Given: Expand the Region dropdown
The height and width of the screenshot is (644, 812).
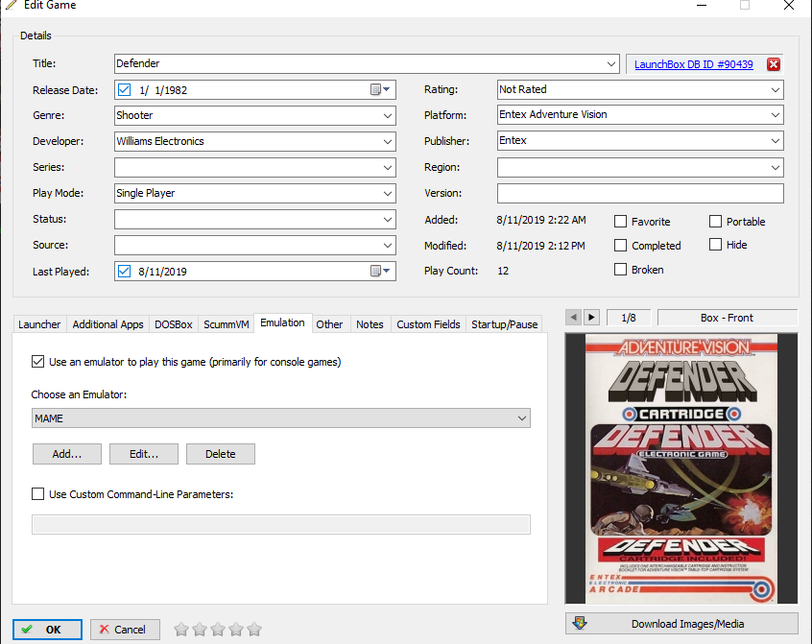Looking at the screenshot, I should click(776, 167).
